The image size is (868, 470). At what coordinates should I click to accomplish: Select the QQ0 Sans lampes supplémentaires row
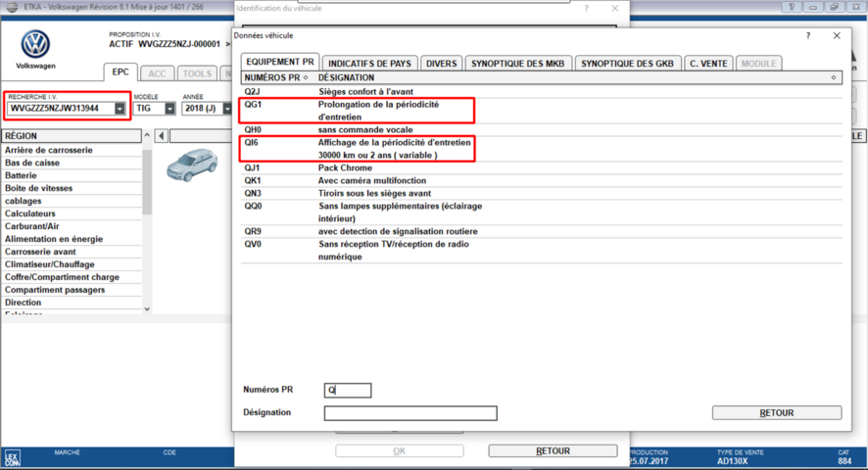point(542,212)
